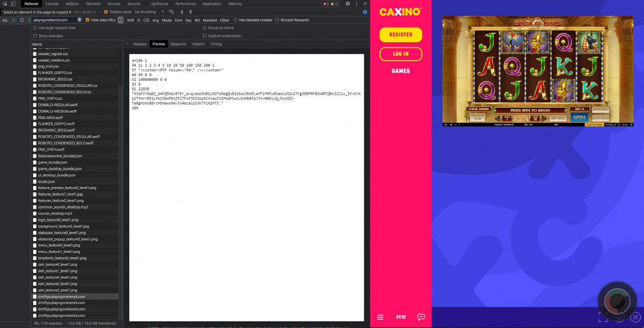Image resolution: width=644 pixels, height=328 pixels.
Task: Enable Use large request rows
Action: (x=35, y=28)
